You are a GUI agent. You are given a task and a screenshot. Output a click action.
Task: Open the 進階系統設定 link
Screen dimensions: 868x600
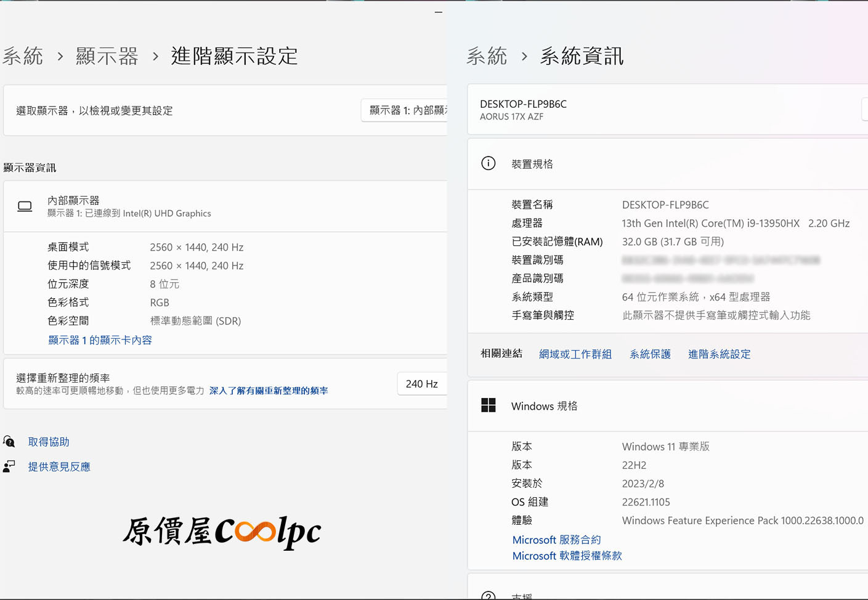tap(719, 354)
